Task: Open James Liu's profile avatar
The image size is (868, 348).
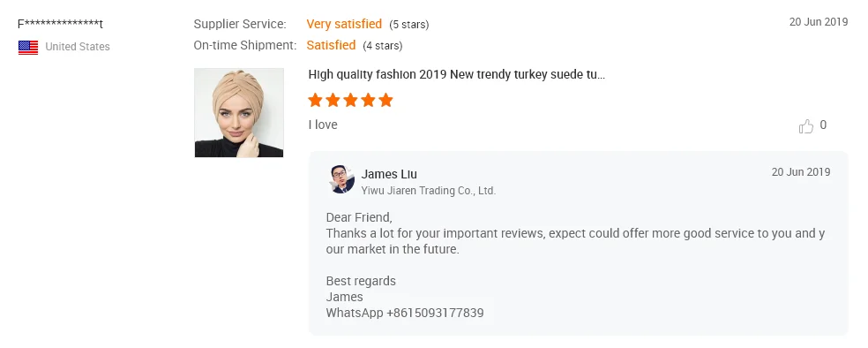Action: (341, 179)
